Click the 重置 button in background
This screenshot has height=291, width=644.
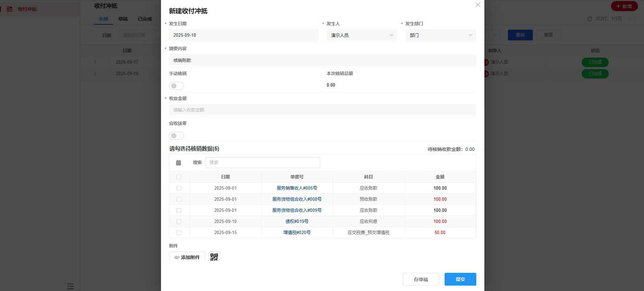[x=548, y=35]
